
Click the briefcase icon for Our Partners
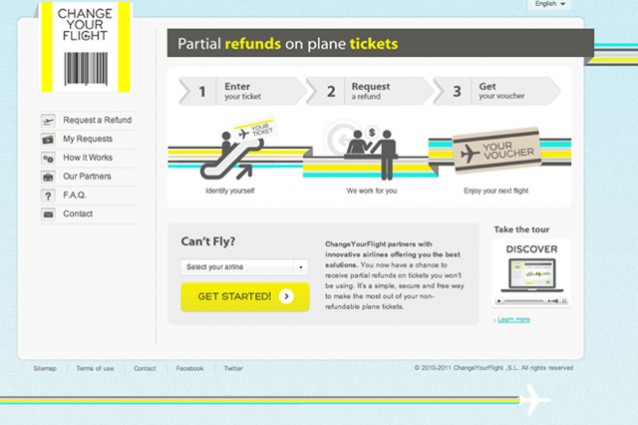(48, 177)
